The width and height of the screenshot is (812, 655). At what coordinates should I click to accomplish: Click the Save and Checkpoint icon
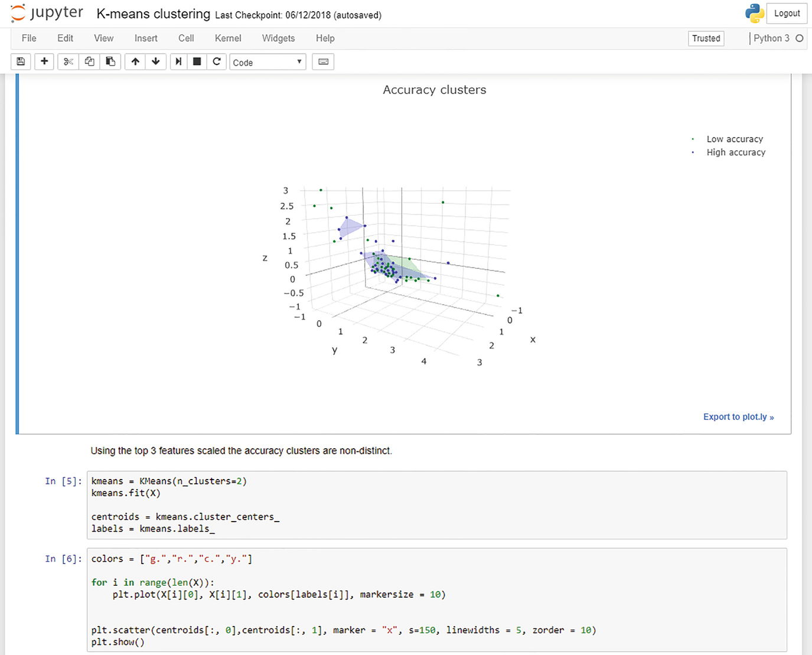click(21, 61)
